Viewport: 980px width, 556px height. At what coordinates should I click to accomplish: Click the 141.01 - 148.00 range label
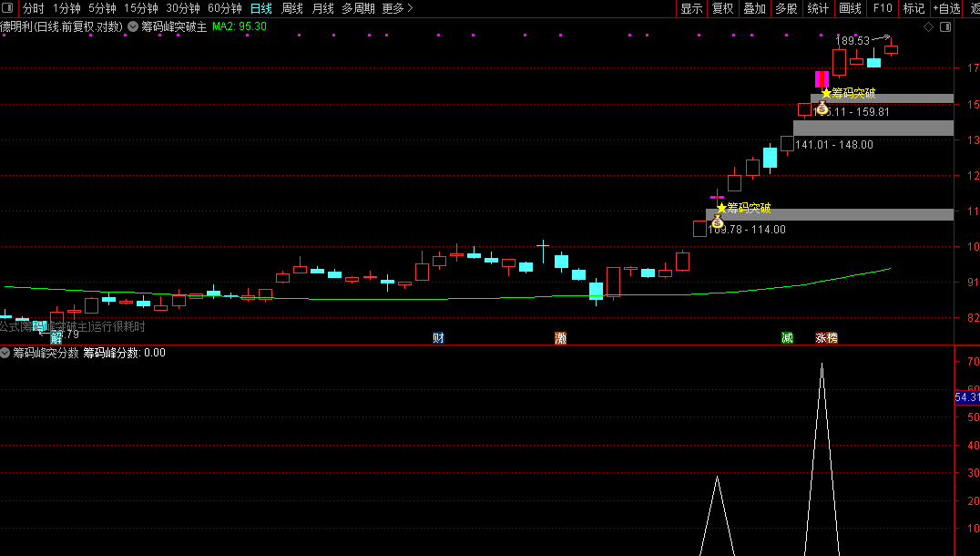tap(834, 145)
